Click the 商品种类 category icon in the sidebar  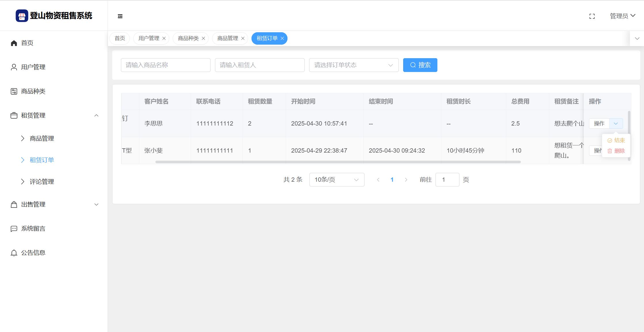(14, 91)
